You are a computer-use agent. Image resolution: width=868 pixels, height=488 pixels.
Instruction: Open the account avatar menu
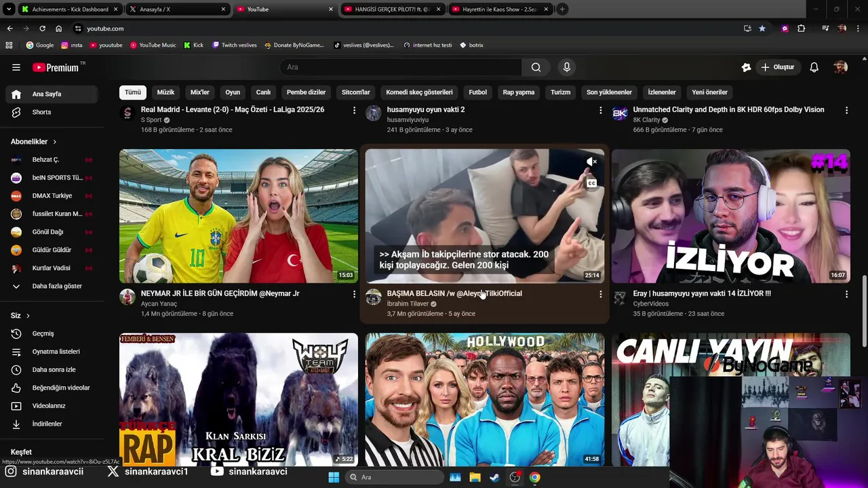(840, 67)
